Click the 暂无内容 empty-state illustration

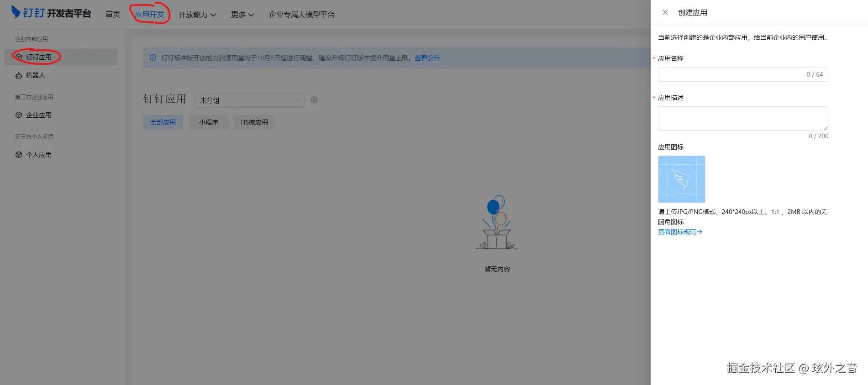click(497, 223)
